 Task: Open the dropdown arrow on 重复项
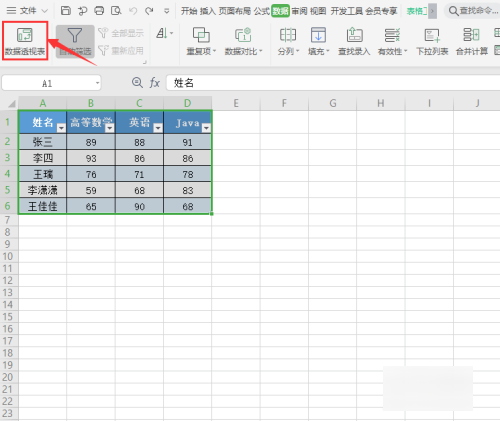(x=215, y=51)
